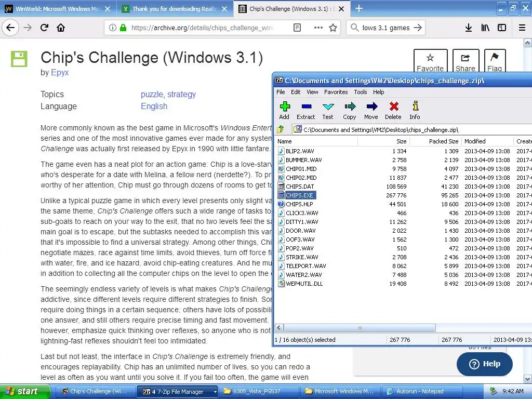532x399 pixels.
Task: Open the Tools menu in 7-Zip
Action: tap(361, 92)
